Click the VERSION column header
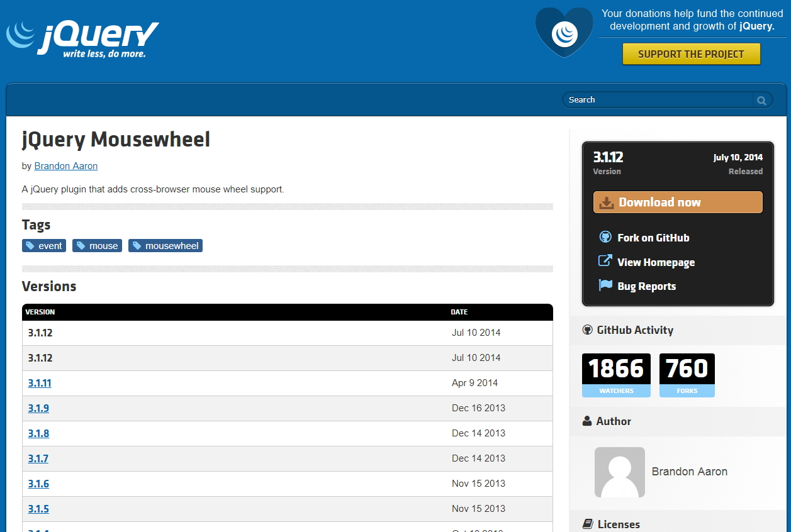 pos(40,312)
